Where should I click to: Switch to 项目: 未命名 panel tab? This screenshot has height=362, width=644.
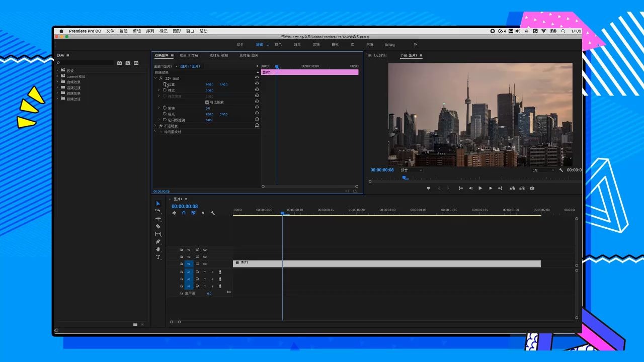pos(189,55)
